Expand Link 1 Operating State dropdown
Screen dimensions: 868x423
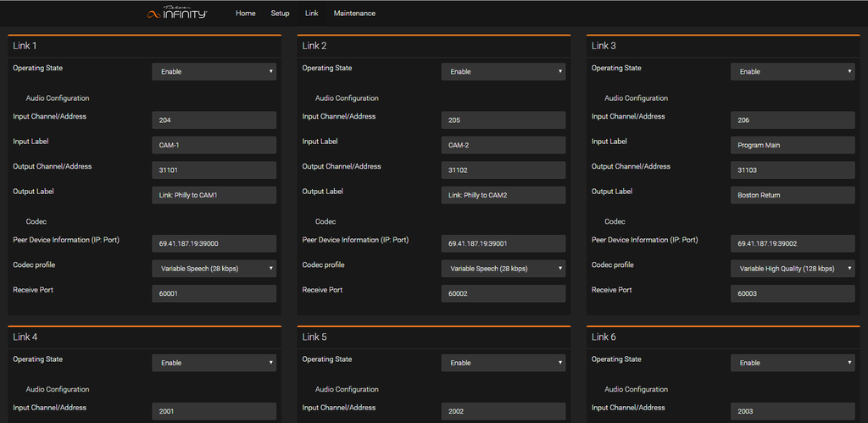(x=214, y=71)
